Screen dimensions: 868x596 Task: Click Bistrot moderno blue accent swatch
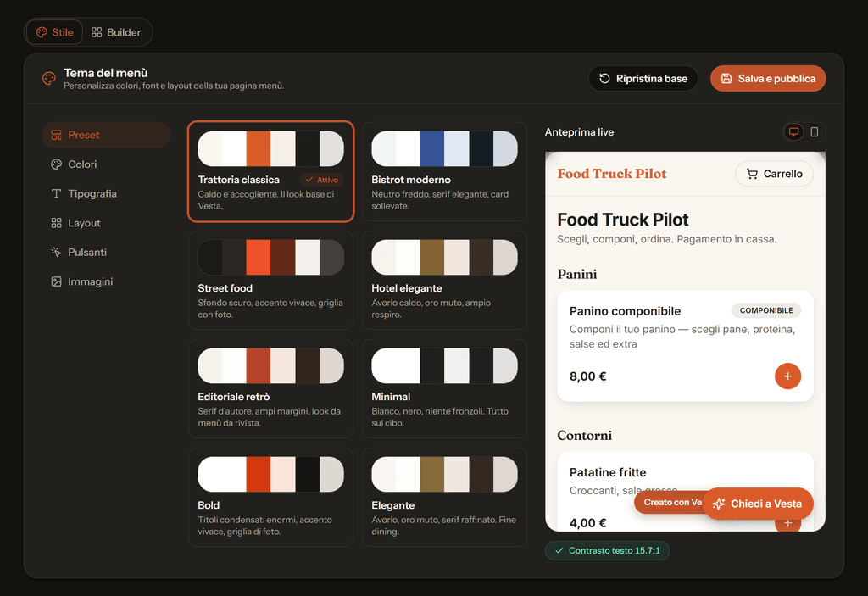tap(432, 149)
